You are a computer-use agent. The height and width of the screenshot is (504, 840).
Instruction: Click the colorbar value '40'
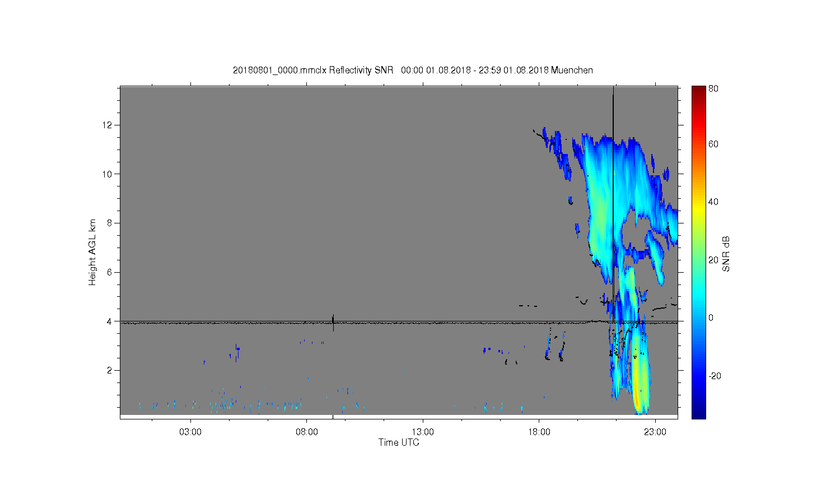pos(713,202)
